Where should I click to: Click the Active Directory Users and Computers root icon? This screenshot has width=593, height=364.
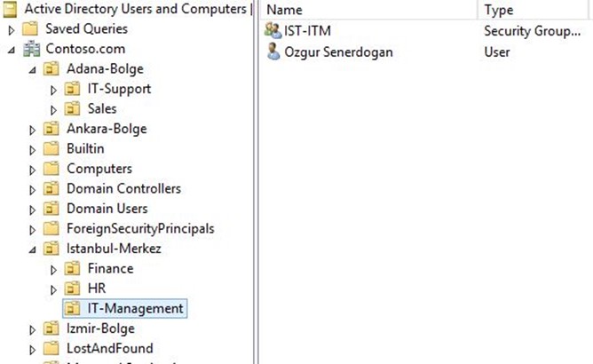[10, 10]
